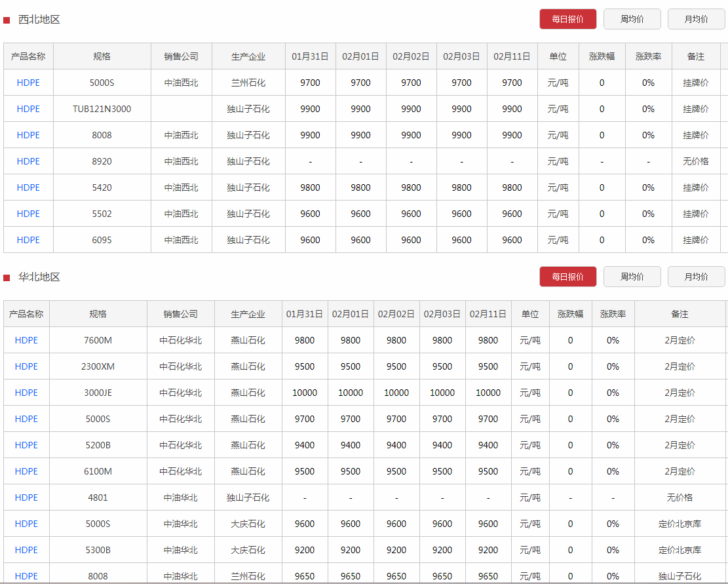Select 定价北京库 remark in 5300B row
Screen dimensions: 728x584
(680, 550)
